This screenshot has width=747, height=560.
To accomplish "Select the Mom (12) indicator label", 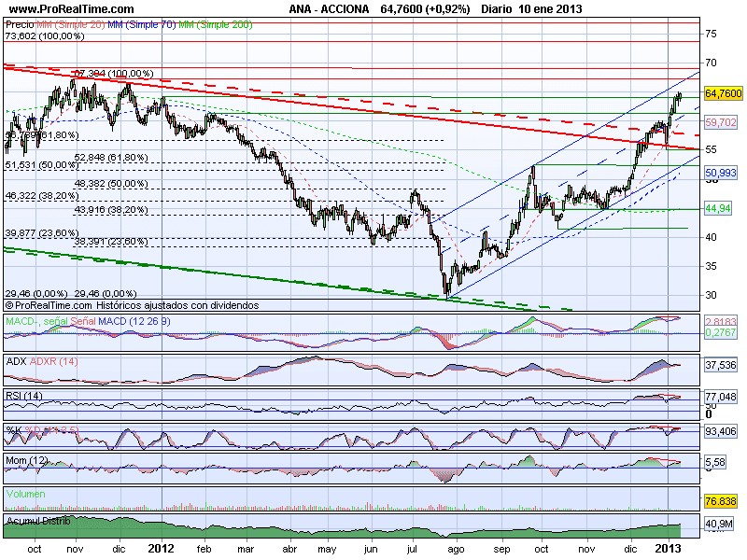I will point(27,460).
